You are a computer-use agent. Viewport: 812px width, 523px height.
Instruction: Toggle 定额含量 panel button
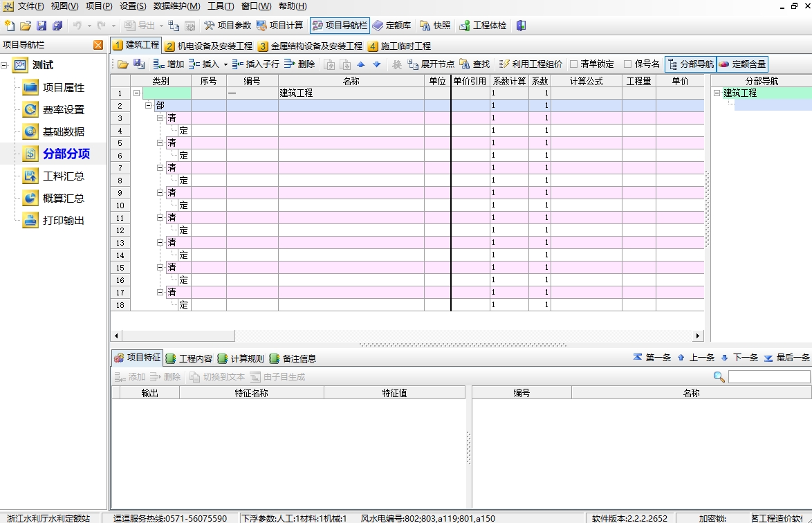(742, 64)
